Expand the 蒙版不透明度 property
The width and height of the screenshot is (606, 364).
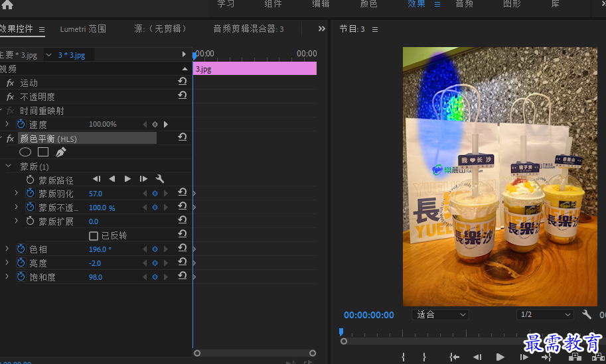point(16,206)
